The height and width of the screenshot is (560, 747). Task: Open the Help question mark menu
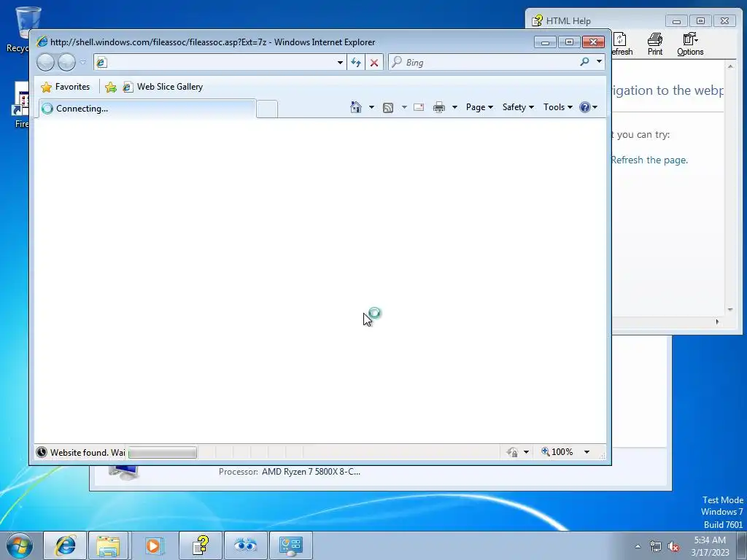(x=588, y=107)
